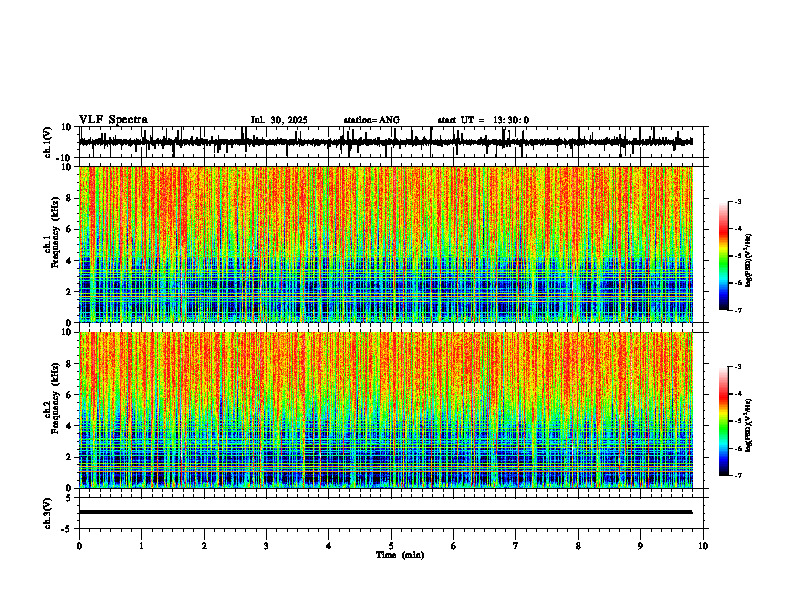The width and height of the screenshot is (792, 612).
Task: Click the "6" tick on ch.1 frequency axis
Action: coord(69,230)
